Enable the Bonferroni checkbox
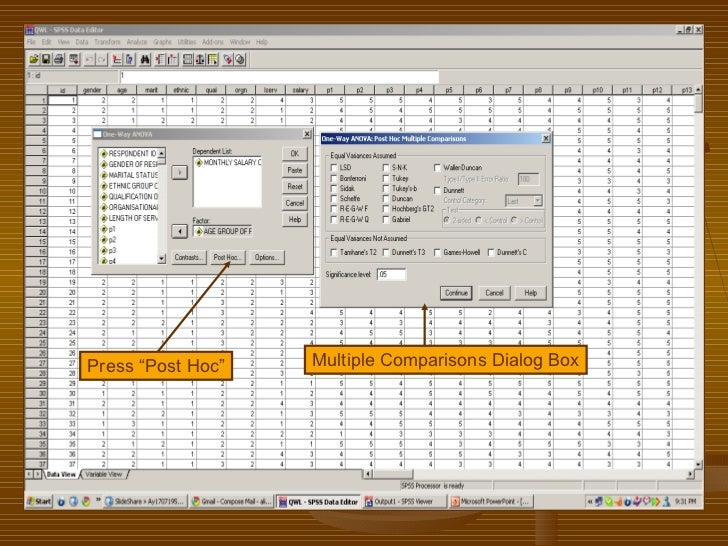This screenshot has width=728, height=546. (334, 178)
